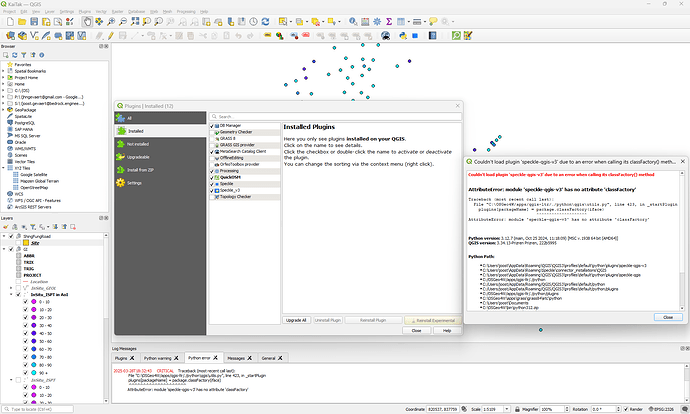
Task: Click Remove Layer icon in Layers panel
Action: 73,227
